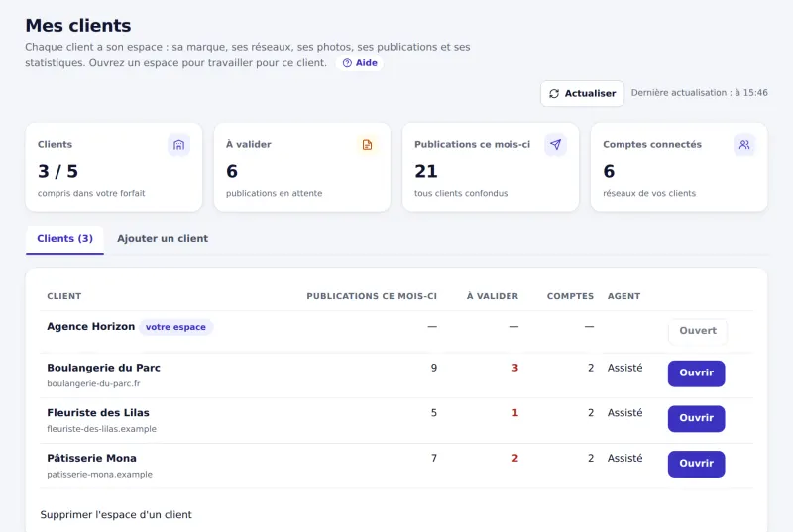Click the CLIENT column header
Screen dimensions: 793x532
64,296
